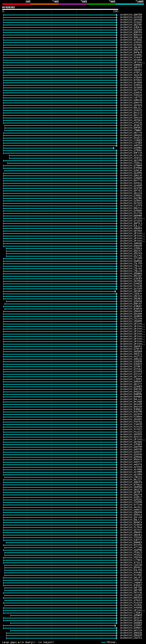Select hit UniRef100_B7PEN4
Image resolution: width=146 pixels, height=644 pixels.
[x=131, y=168]
